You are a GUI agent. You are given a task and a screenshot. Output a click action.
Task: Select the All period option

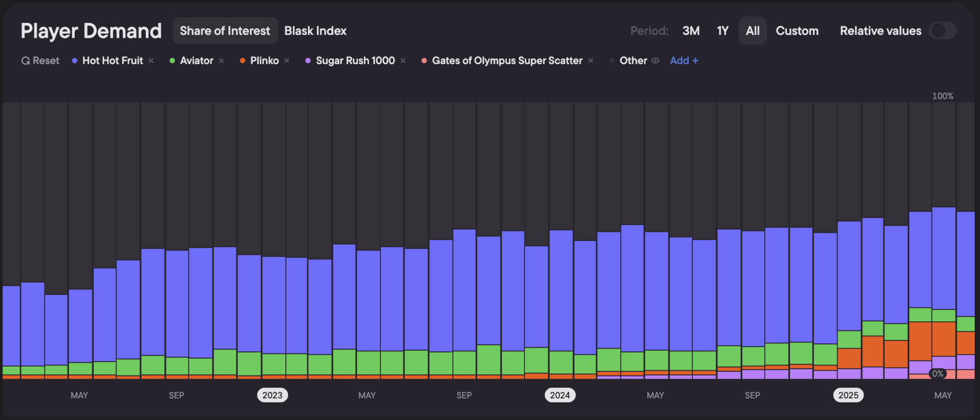coord(753,31)
